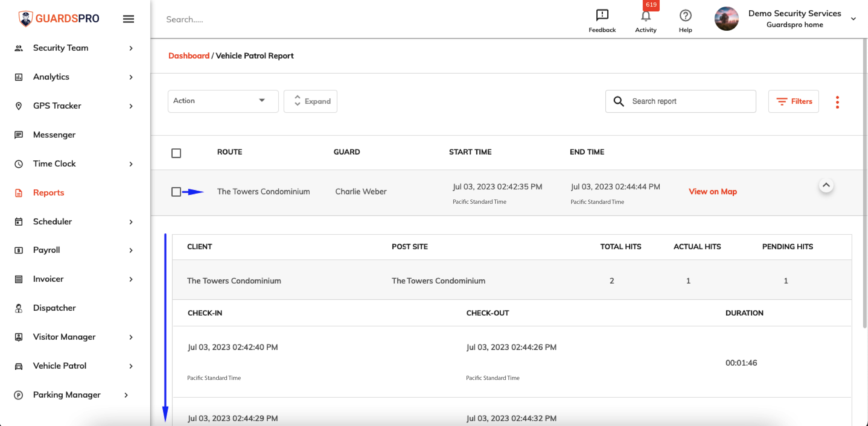
Task: Click the Filters funnel icon
Action: (782, 101)
